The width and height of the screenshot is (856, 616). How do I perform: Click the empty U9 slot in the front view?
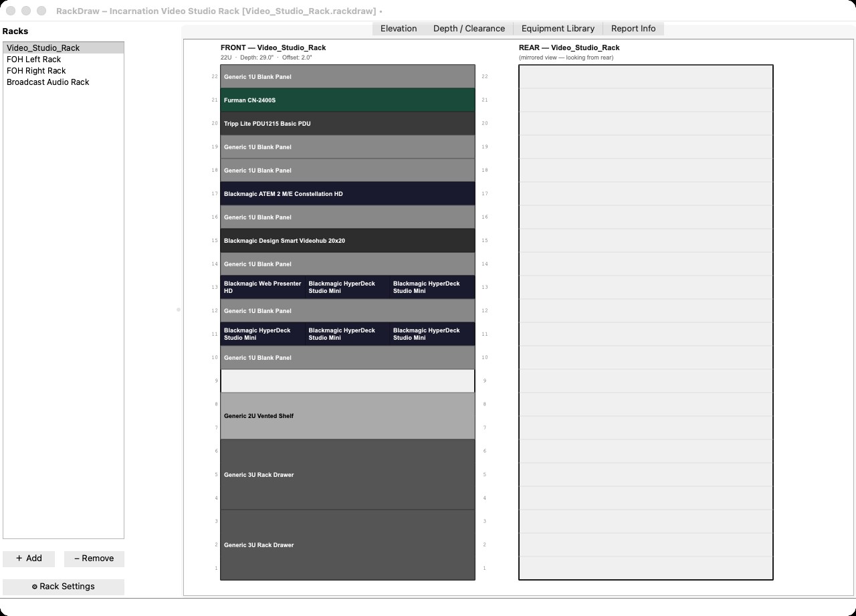tap(348, 381)
